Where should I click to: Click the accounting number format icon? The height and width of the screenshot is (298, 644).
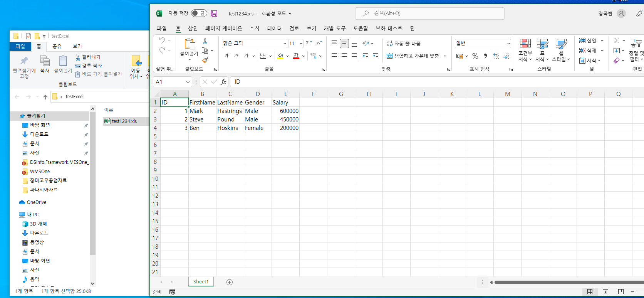tap(459, 56)
